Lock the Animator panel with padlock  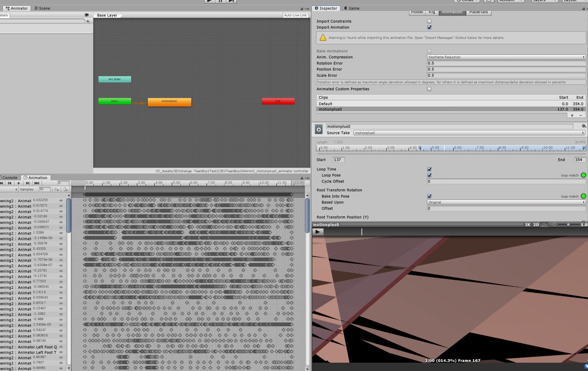(x=302, y=9)
